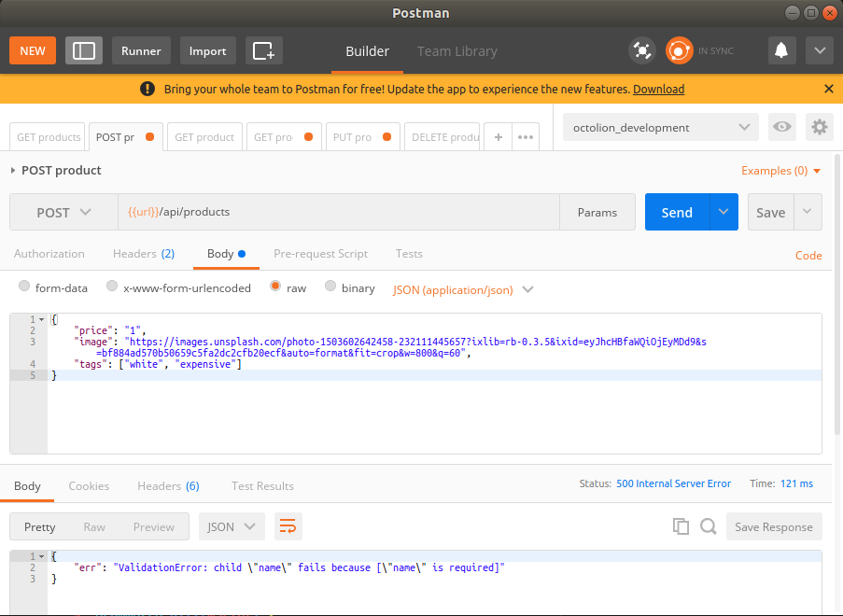Select raw radio button
Image resolution: width=843 pixels, height=616 pixels.
[275, 286]
